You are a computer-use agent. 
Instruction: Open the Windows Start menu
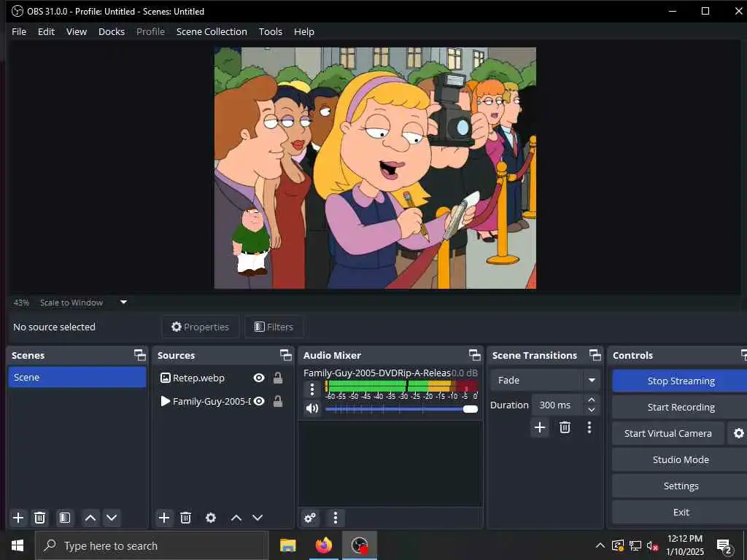pyautogui.click(x=18, y=545)
